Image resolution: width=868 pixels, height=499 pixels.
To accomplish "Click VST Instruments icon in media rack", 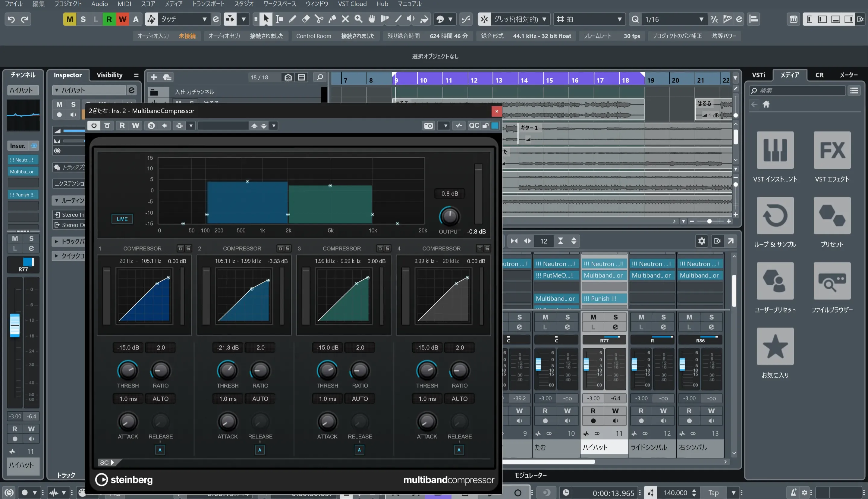I will pyautogui.click(x=775, y=150).
